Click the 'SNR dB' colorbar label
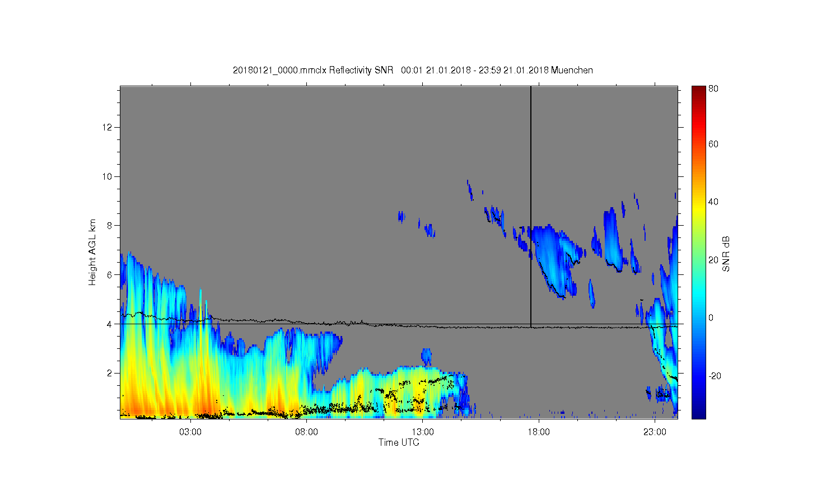The image size is (840, 504). point(726,254)
